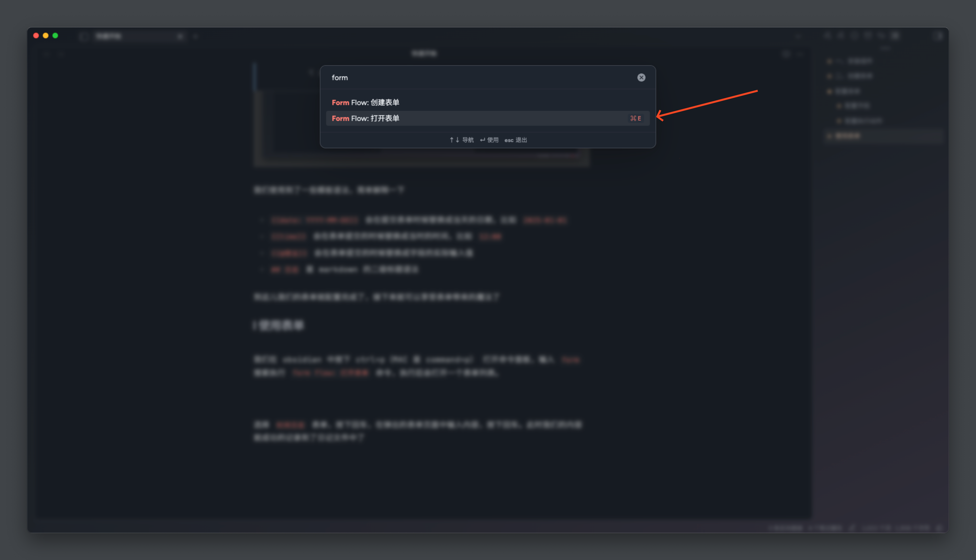976x560 pixels.
Task: Open a new tab with the plus icon
Action: click(195, 36)
